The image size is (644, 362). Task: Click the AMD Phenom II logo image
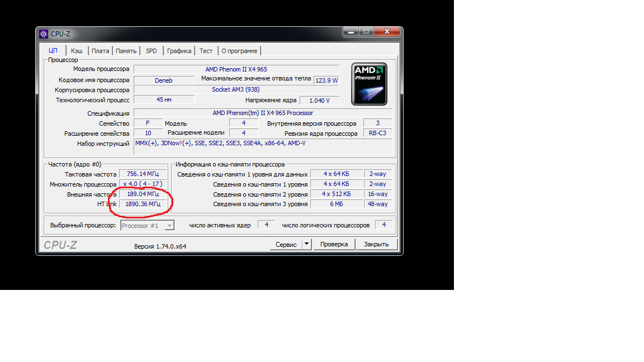pyautogui.click(x=369, y=84)
